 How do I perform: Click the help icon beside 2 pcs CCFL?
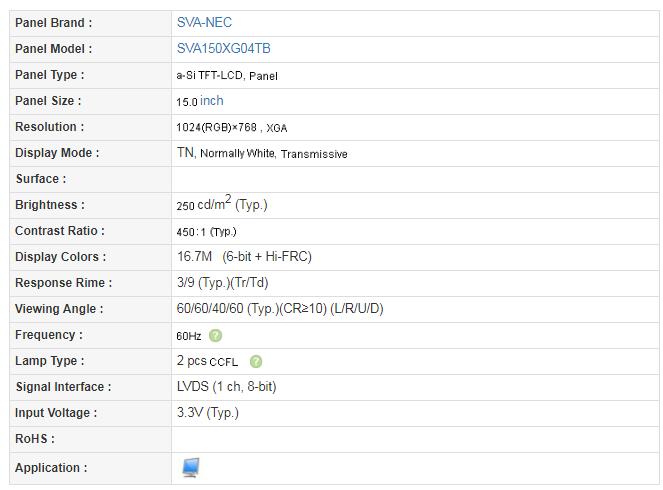point(256,361)
